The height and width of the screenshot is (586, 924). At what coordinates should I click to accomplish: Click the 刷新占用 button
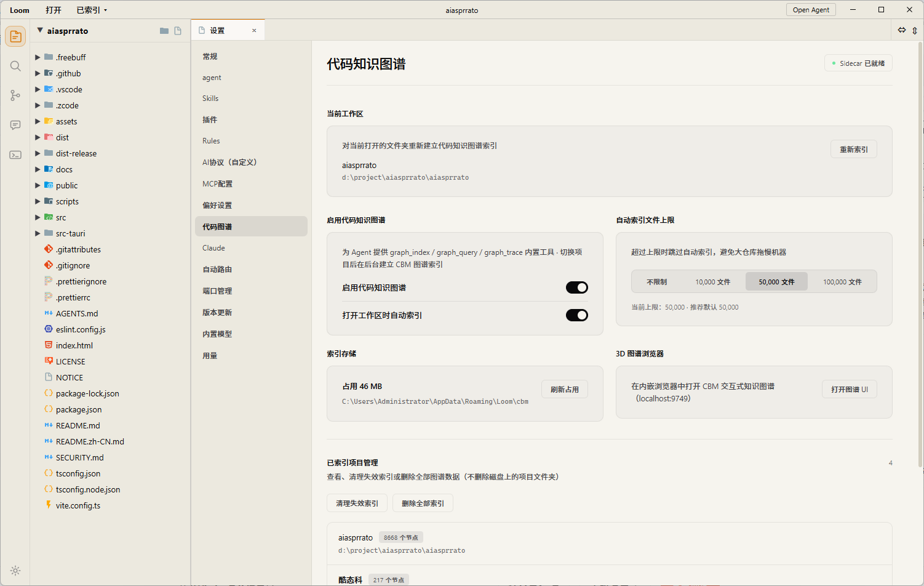[x=565, y=389]
